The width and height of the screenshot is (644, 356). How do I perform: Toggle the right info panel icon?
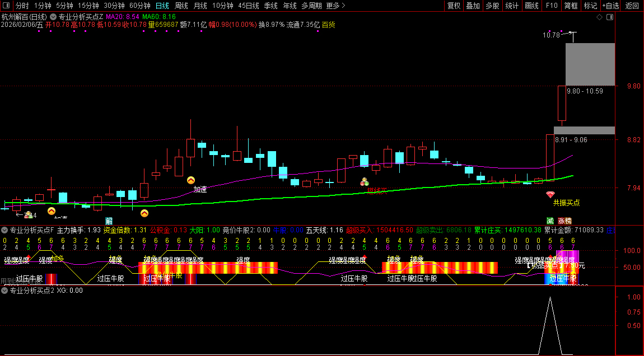click(610, 17)
